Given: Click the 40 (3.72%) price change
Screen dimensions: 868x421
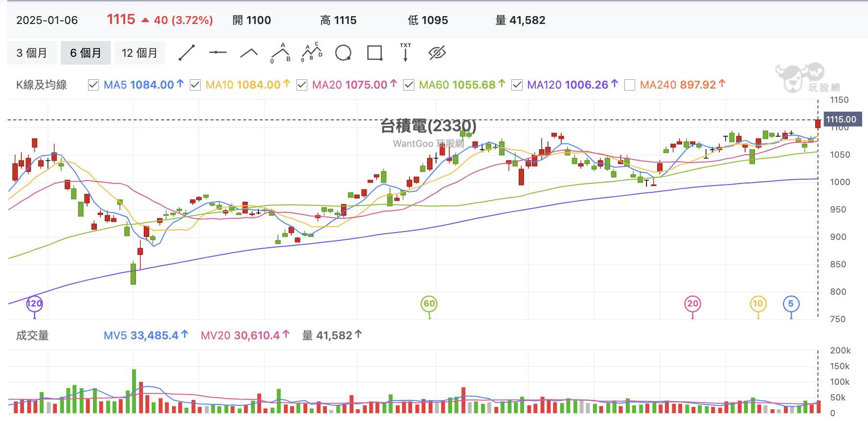Looking at the screenshot, I should tap(183, 21).
